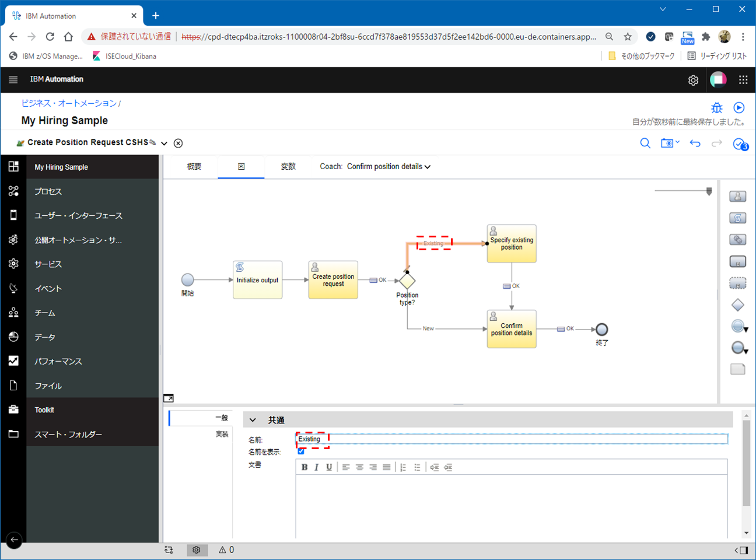Toggle Underline in documentation editor
756x560 pixels.
329,467
